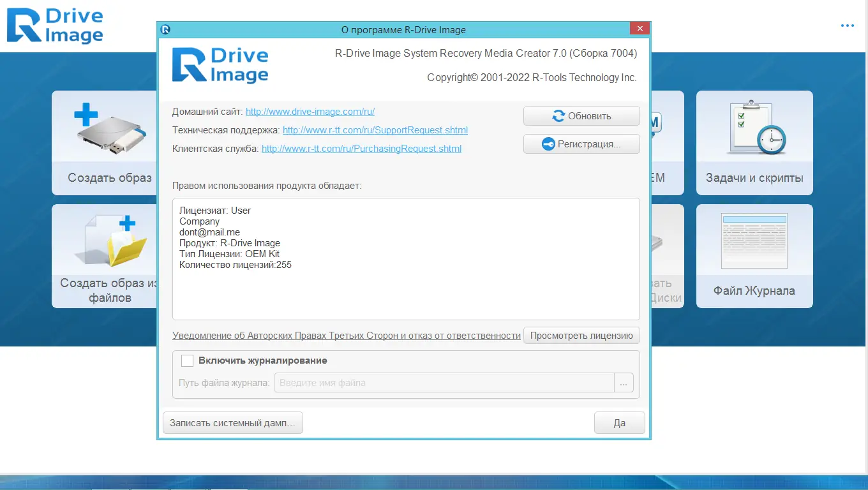Screen dimensions: 868x490
Task: Open third-party copyright notice link
Action: point(347,336)
